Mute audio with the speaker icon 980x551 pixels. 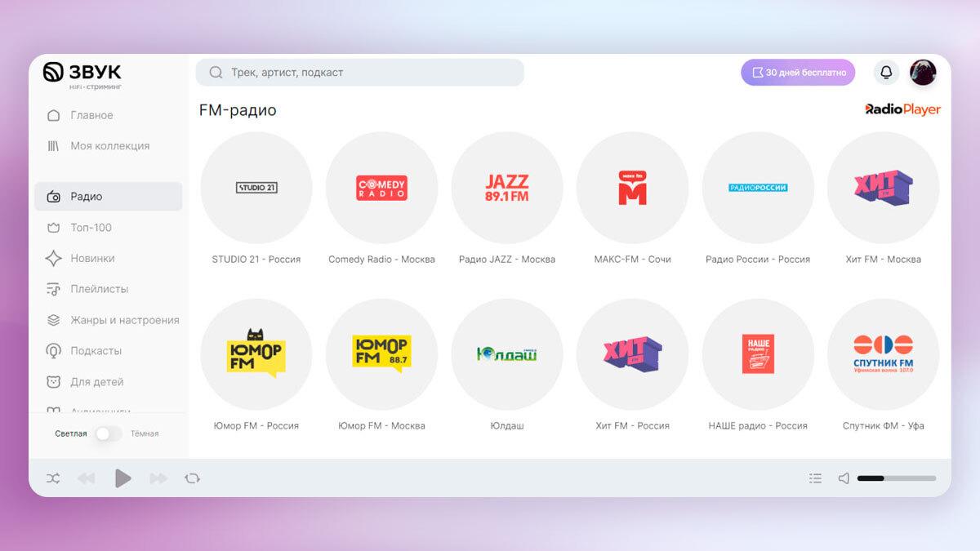tap(844, 478)
